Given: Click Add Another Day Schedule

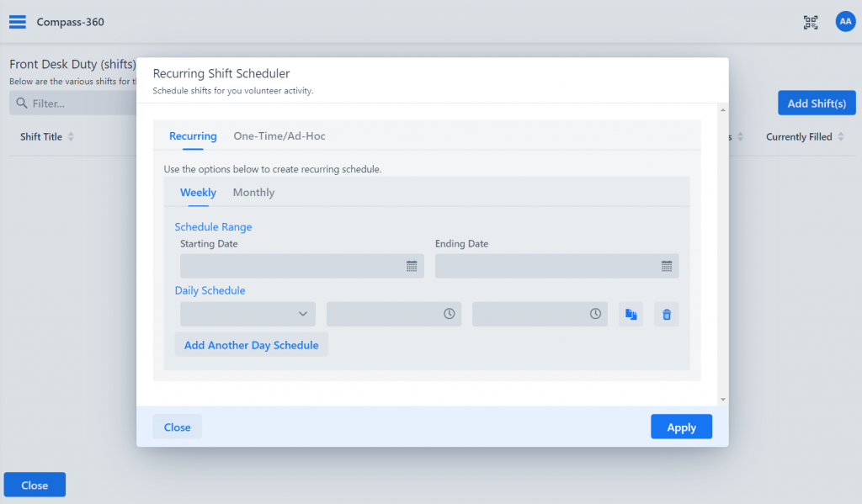Looking at the screenshot, I should [x=251, y=345].
